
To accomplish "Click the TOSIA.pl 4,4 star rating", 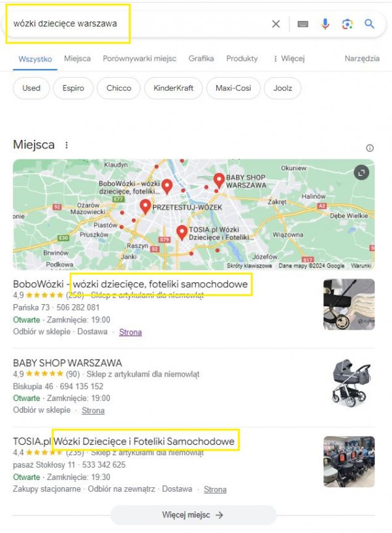I will click(38, 453).
